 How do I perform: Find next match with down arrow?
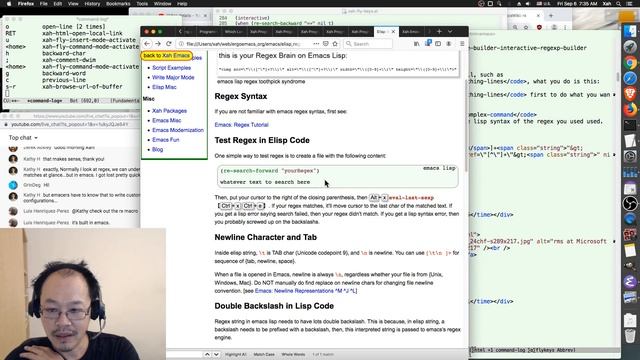pos(216,354)
